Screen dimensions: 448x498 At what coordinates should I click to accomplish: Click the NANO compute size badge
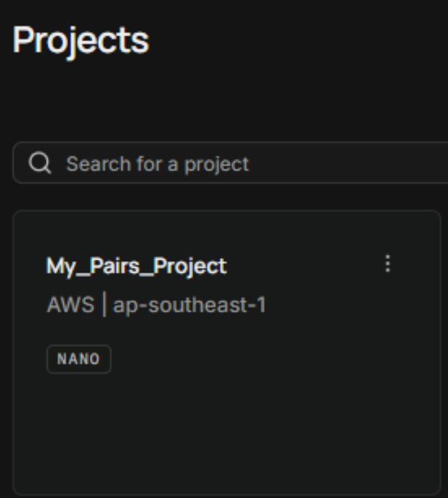79,359
